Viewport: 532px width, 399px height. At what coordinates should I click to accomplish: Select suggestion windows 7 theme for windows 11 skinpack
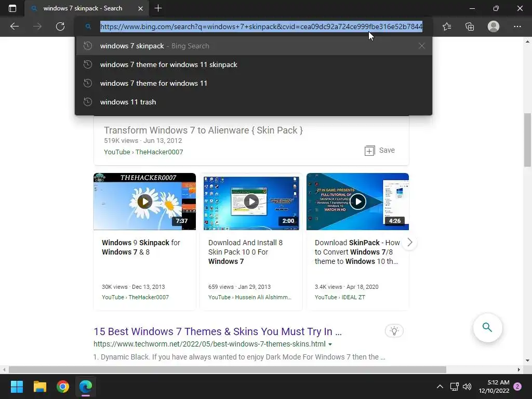click(x=254, y=64)
